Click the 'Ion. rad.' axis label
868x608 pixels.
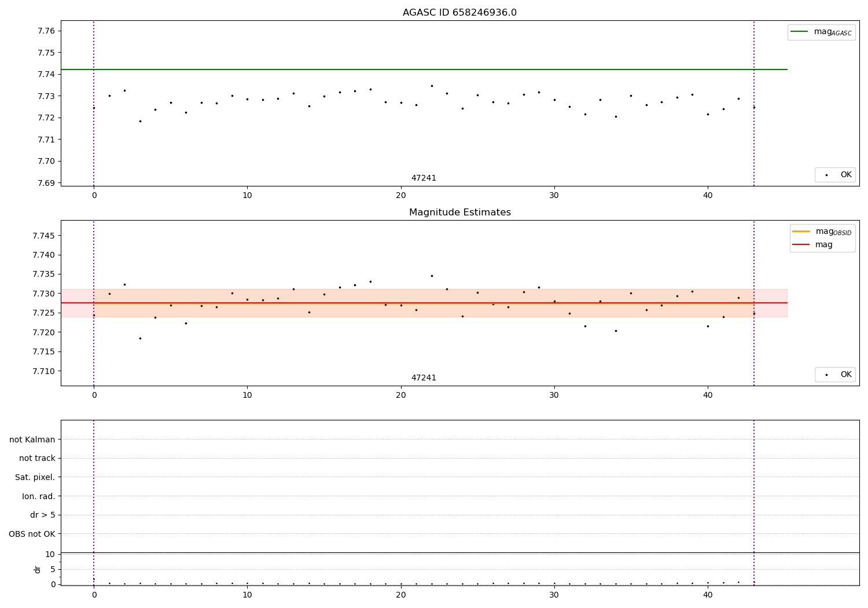[39, 496]
